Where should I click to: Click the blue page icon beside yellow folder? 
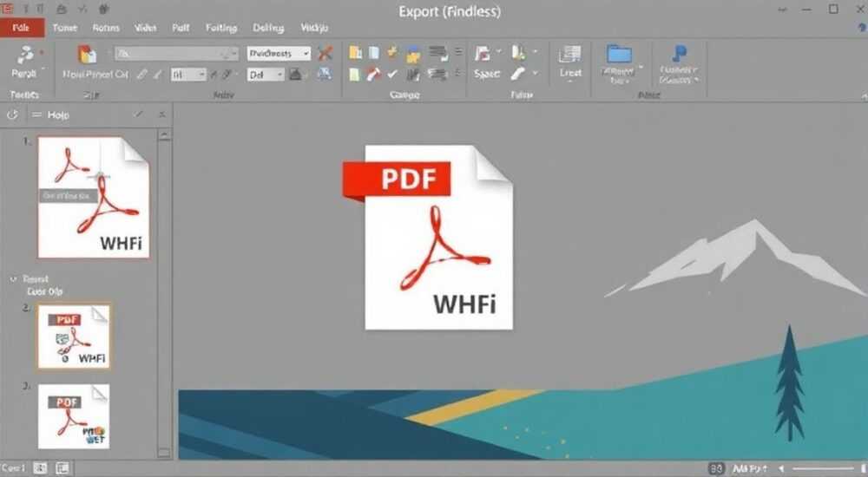[374, 53]
